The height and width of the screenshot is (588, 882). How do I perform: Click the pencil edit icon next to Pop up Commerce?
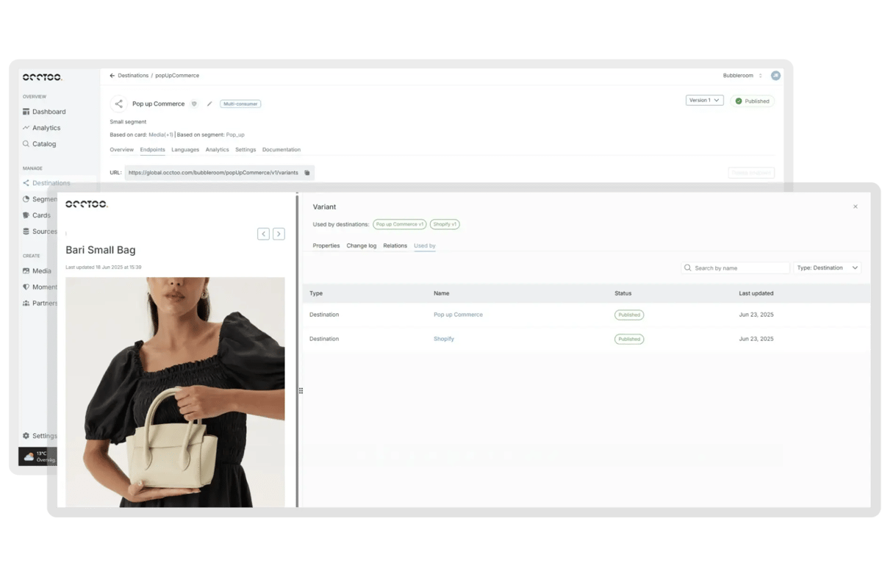(209, 104)
